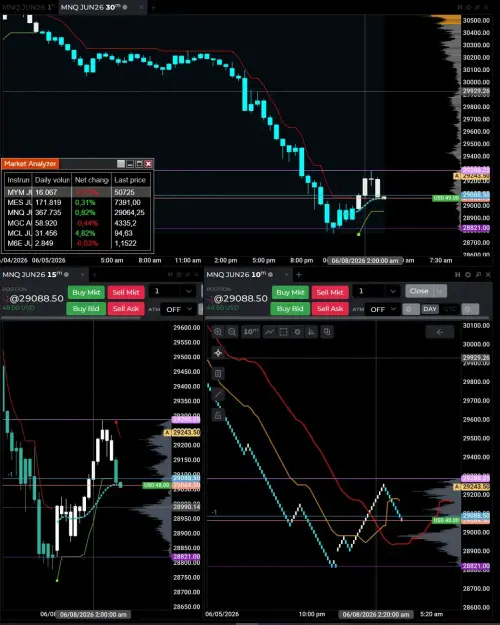Select the MCL row in Market Analyzer
The width and height of the screenshot is (500, 625).
[77, 233]
